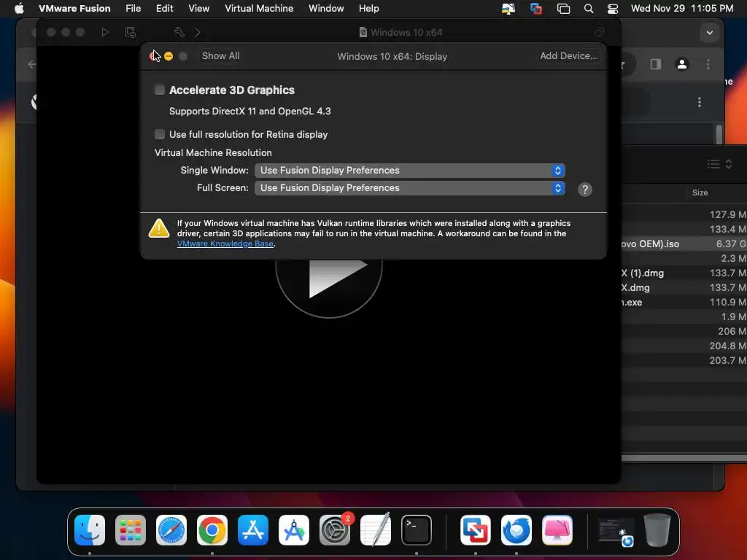Open the Edit menu
747x560 pixels.
click(x=164, y=8)
